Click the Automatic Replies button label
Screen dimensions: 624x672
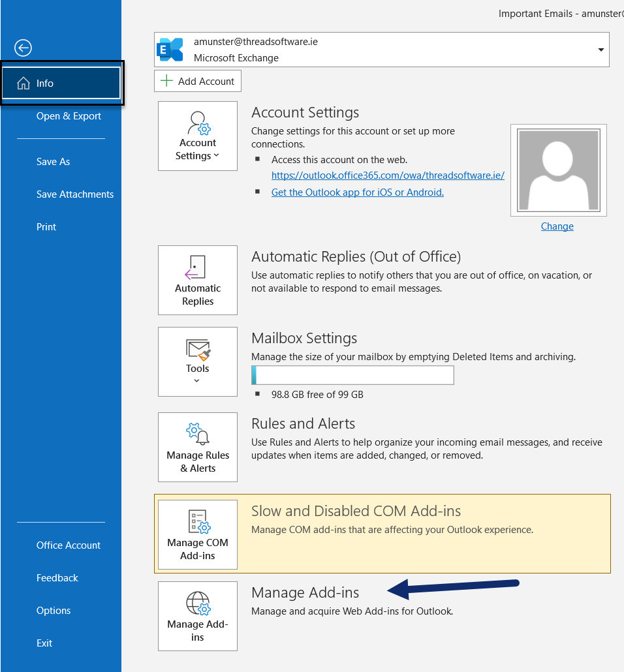click(198, 294)
